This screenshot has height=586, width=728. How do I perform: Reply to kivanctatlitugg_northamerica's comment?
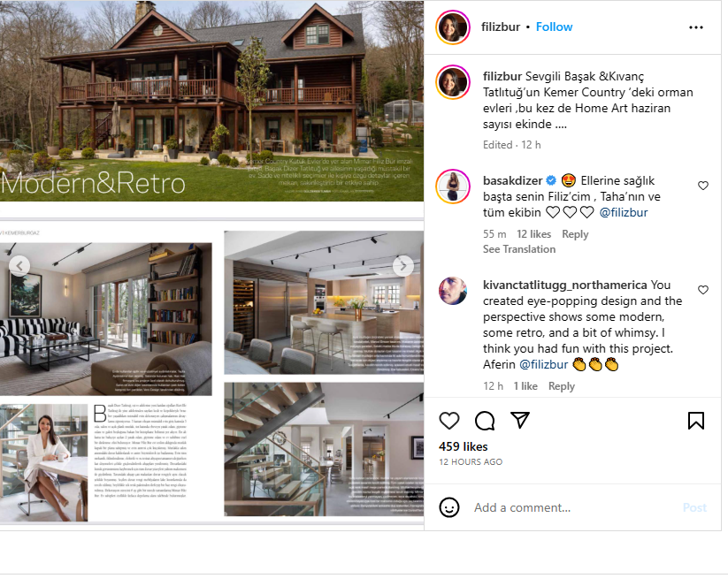coord(562,385)
